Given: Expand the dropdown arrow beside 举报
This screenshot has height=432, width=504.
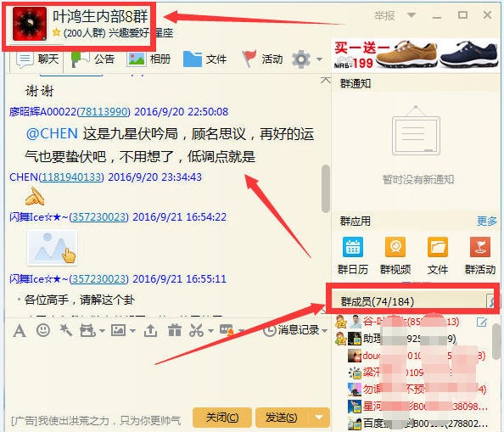Looking at the screenshot, I should (412, 14).
